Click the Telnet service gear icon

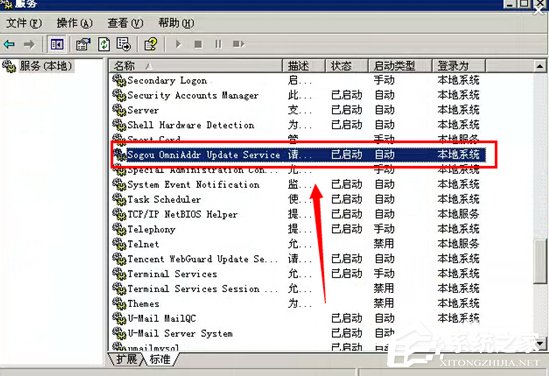(x=119, y=244)
